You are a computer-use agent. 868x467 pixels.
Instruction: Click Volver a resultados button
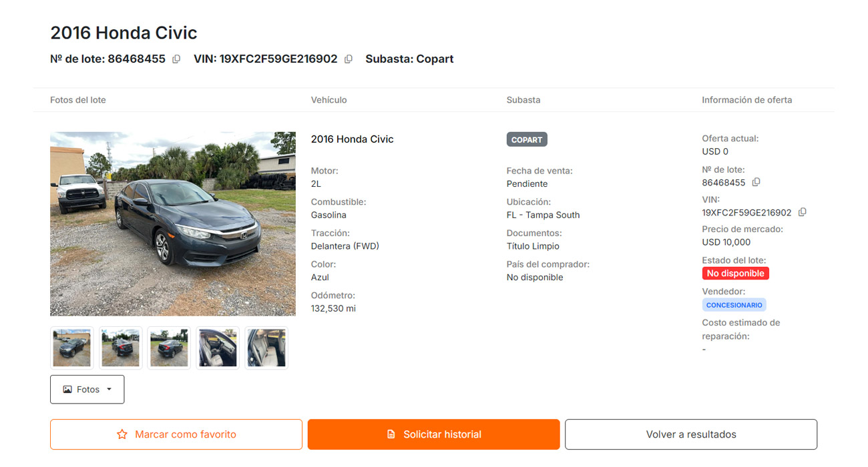tap(691, 434)
